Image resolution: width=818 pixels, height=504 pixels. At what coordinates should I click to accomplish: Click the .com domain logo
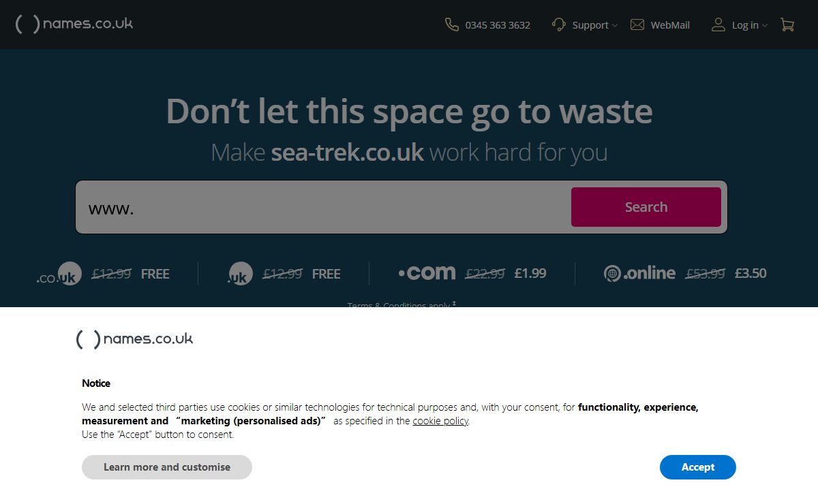coord(427,273)
